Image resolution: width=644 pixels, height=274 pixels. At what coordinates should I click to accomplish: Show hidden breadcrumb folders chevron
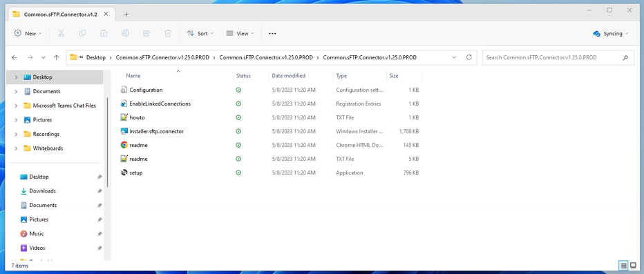pos(82,57)
